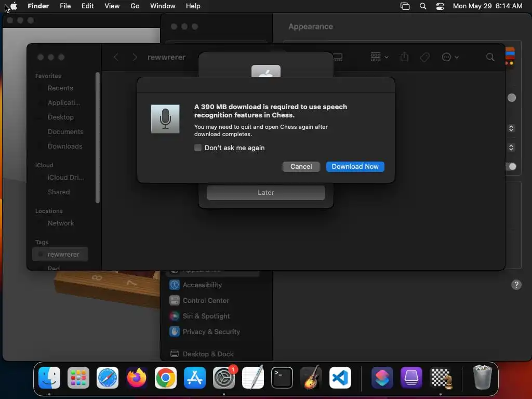Image resolution: width=532 pixels, height=399 pixels.
Task: Launch Google Chrome from the Dock
Action: coord(166,378)
